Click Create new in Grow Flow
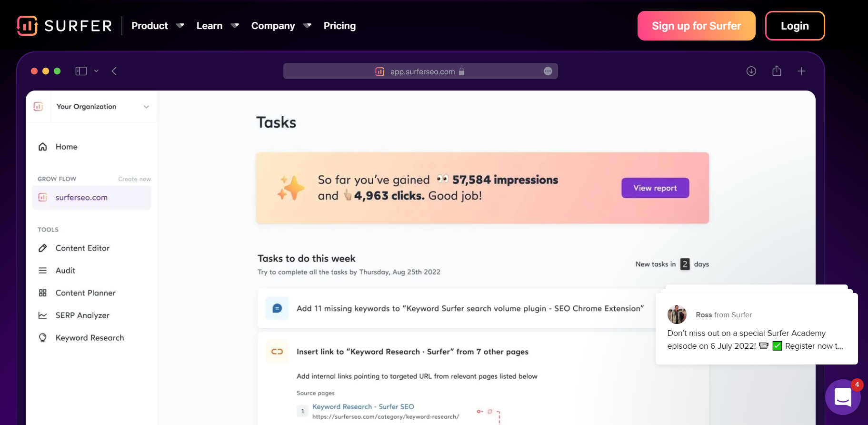The image size is (868, 425). [x=134, y=179]
